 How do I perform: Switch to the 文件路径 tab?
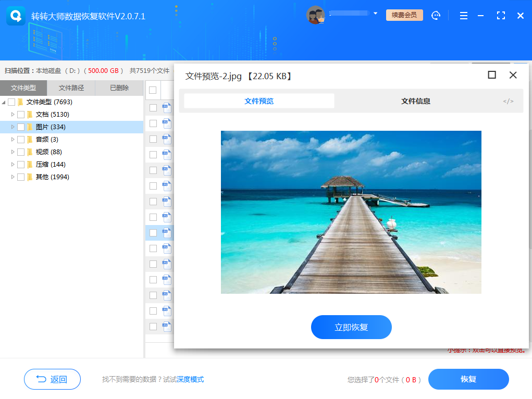click(x=71, y=88)
